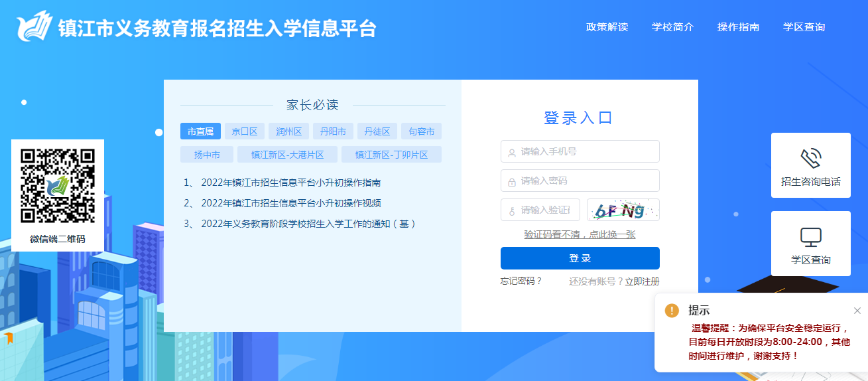Click the user icon in phone field
This screenshot has height=381, width=868.
click(512, 152)
